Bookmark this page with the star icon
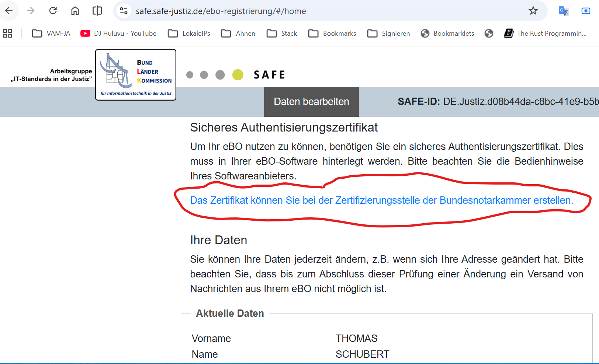Viewport: 599px width, 364px height. tap(533, 11)
